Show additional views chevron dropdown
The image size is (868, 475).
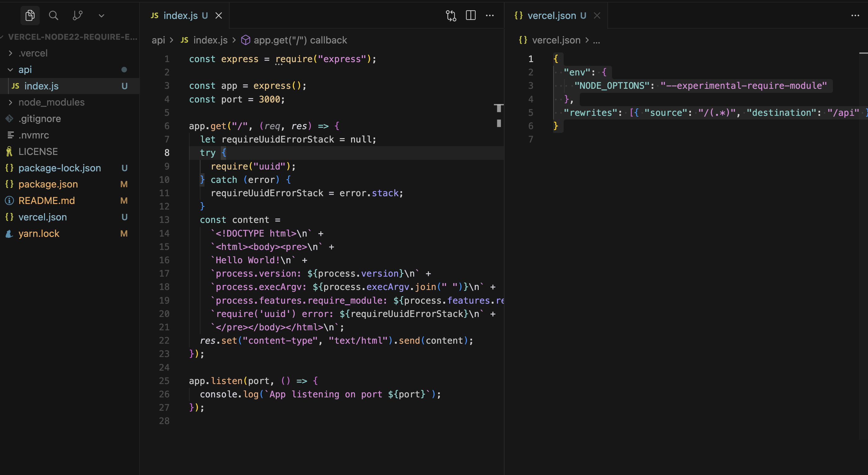[101, 16]
